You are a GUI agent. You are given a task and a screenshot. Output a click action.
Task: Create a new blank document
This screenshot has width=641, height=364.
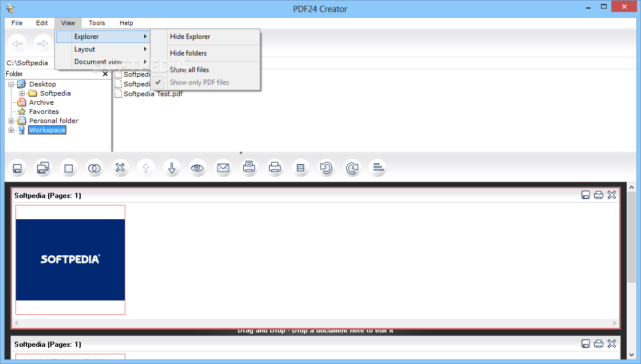coord(69,168)
